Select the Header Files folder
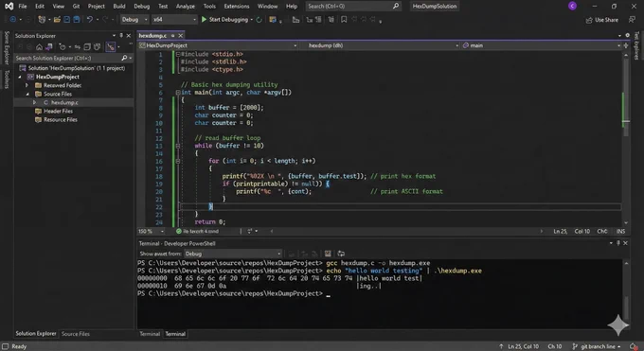This screenshot has width=644, height=351. click(59, 112)
